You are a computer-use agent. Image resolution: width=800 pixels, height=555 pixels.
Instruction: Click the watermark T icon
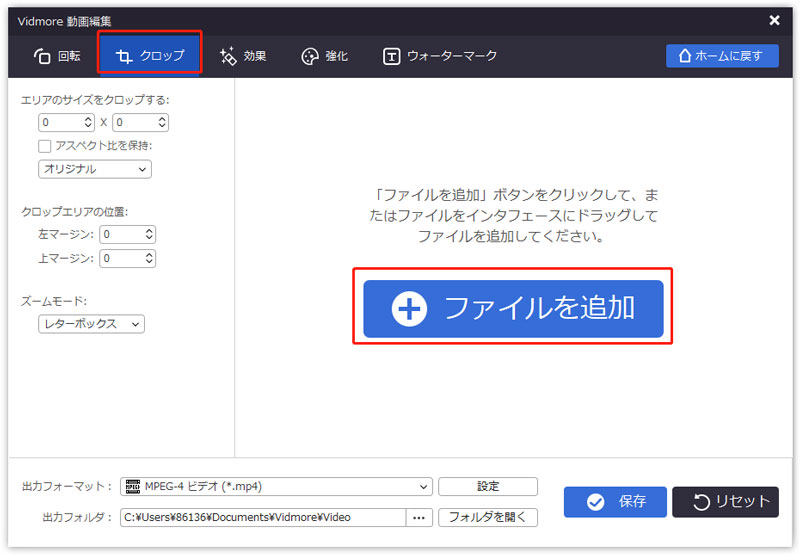[x=391, y=56]
